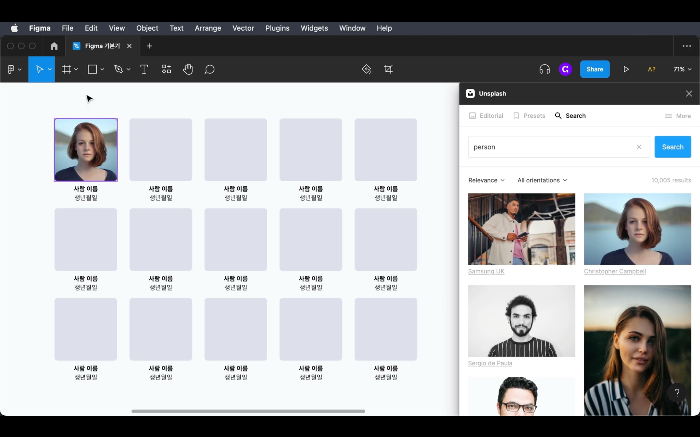Image resolution: width=700 pixels, height=437 pixels.
Task: Open the Plugins menu
Action: (x=277, y=28)
